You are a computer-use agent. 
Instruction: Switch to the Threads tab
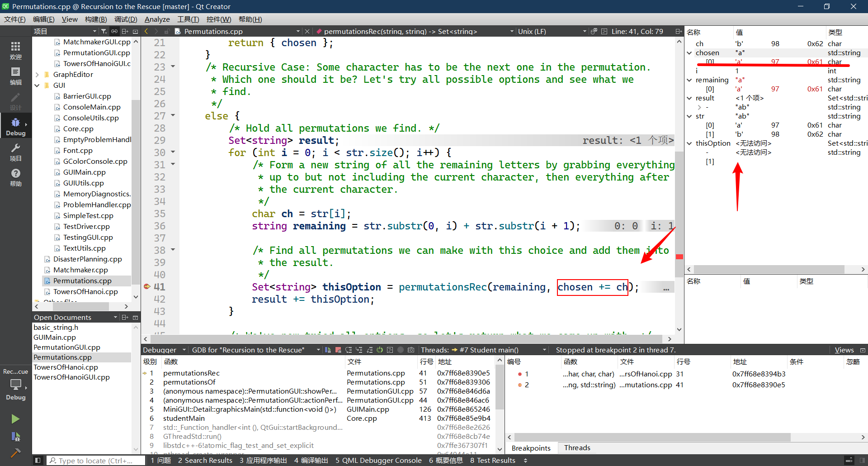tap(577, 448)
